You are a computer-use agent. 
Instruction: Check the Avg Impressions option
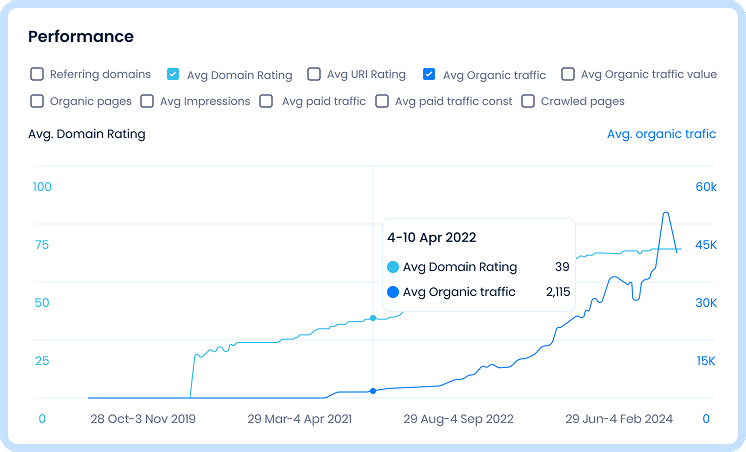pyautogui.click(x=147, y=101)
